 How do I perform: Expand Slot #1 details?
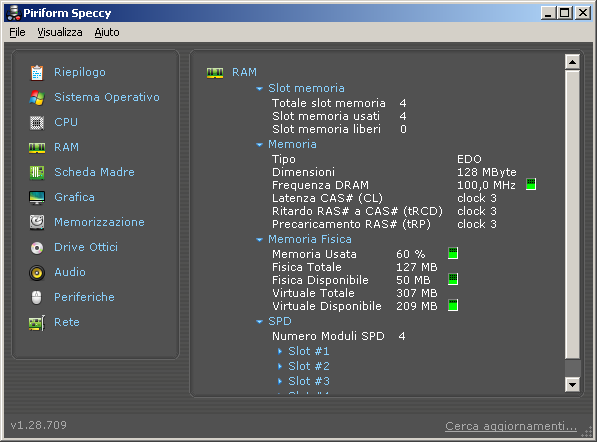click(x=280, y=351)
